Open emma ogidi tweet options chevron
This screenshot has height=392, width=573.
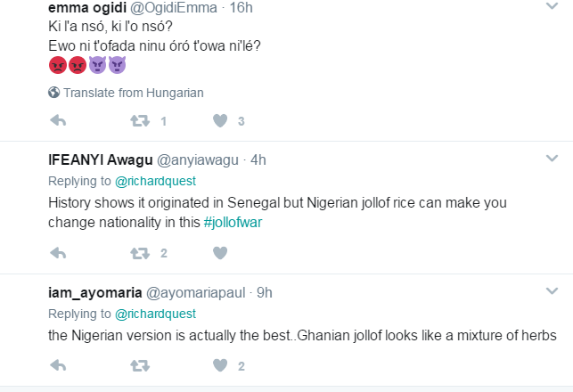[552, 6]
